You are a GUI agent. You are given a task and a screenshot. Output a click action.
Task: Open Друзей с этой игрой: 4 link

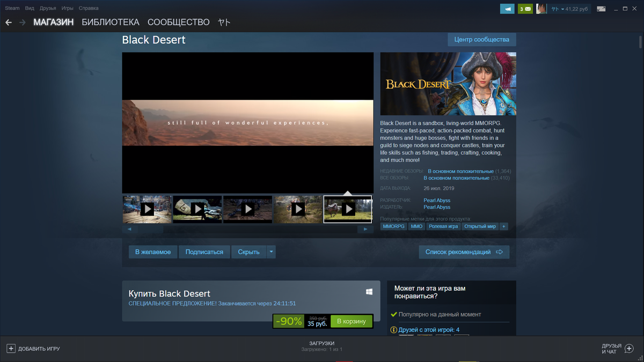pyautogui.click(x=429, y=330)
